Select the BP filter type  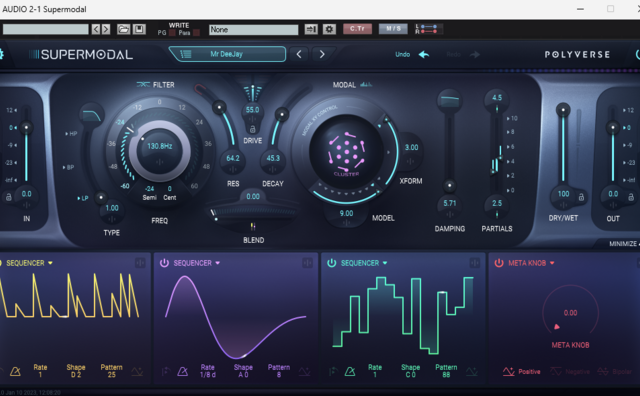[69, 167]
